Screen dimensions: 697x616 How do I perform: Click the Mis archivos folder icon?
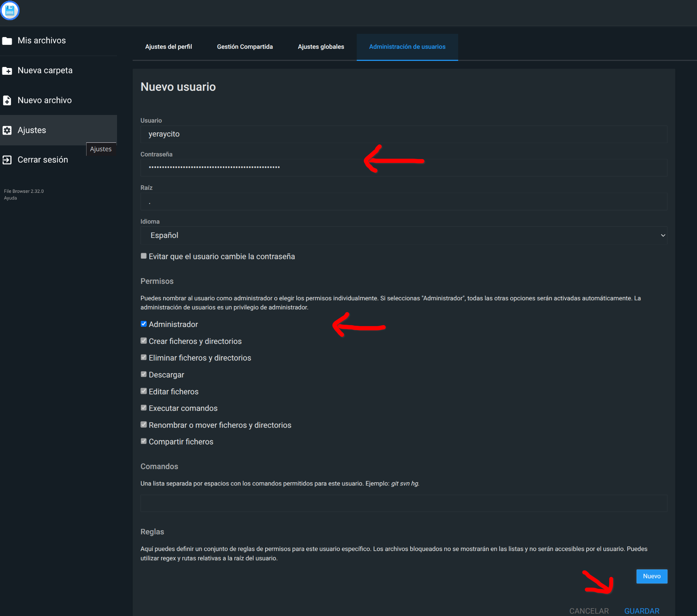(x=7, y=41)
